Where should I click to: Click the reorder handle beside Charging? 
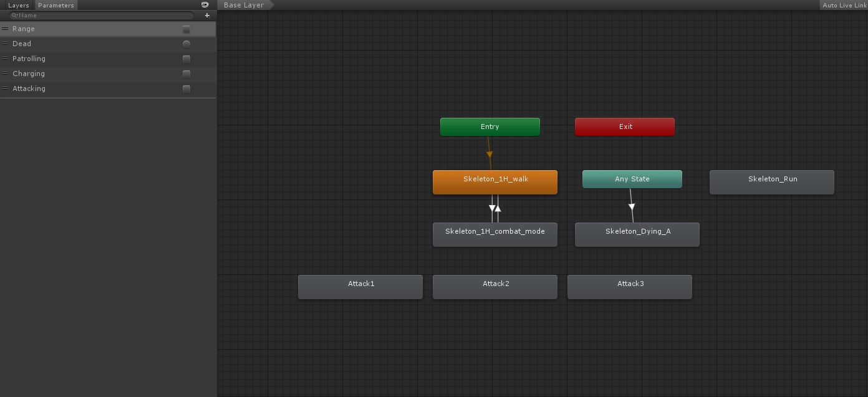tap(4, 74)
